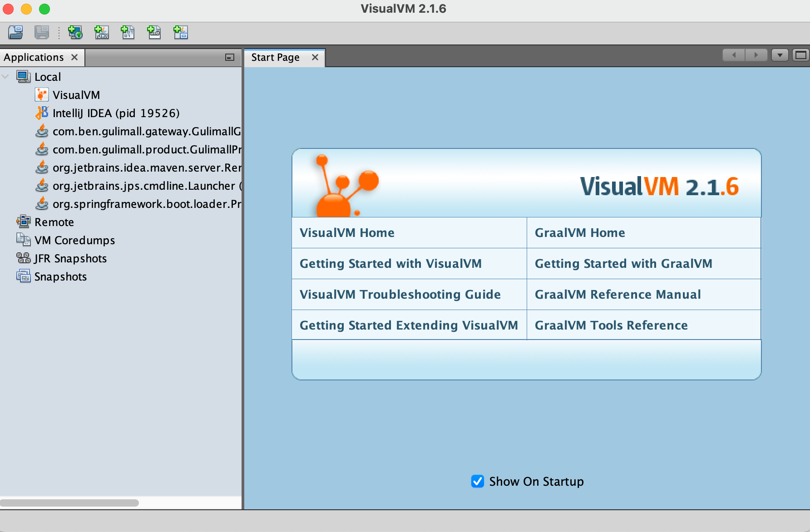Open GraalVM Reference Manual link
810x532 pixels.
617,295
